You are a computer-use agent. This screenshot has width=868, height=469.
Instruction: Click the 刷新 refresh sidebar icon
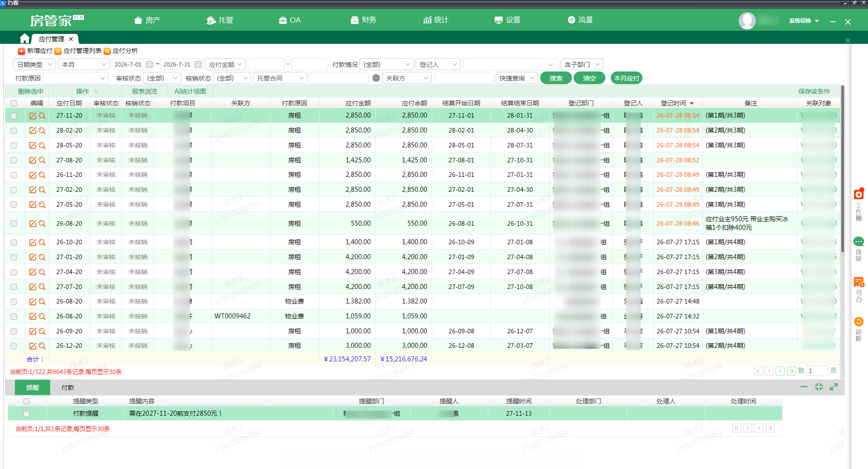tap(859, 322)
